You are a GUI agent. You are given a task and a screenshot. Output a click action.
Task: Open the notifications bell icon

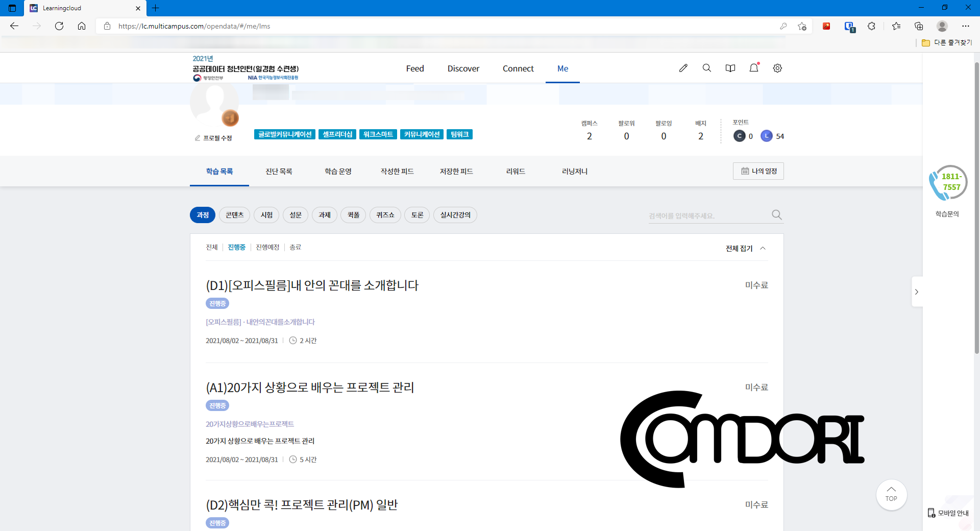pyautogui.click(x=754, y=68)
